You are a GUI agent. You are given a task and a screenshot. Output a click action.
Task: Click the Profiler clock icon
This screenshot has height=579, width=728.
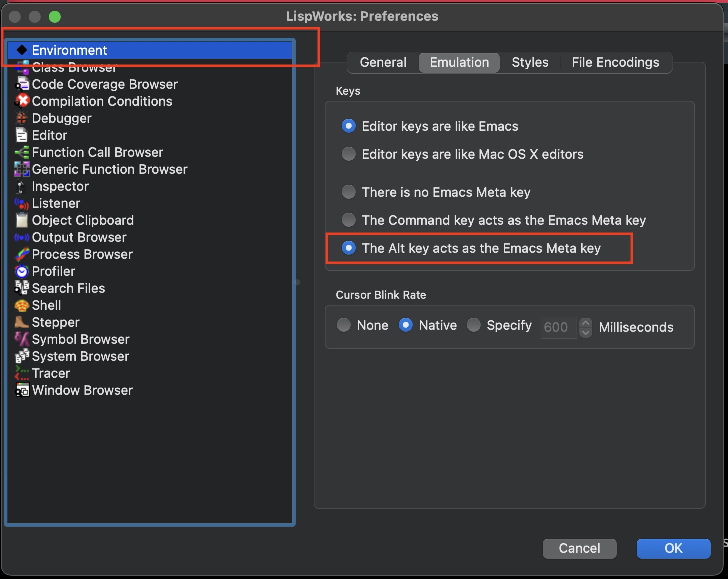pyautogui.click(x=22, y=271)
